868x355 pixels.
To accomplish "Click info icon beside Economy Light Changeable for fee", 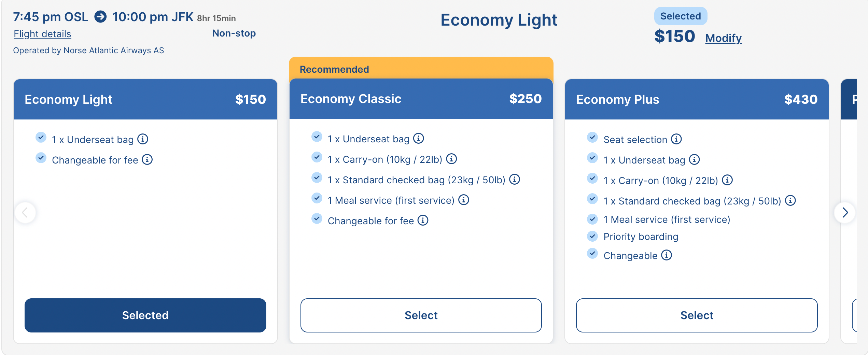I will coord(147,160).
